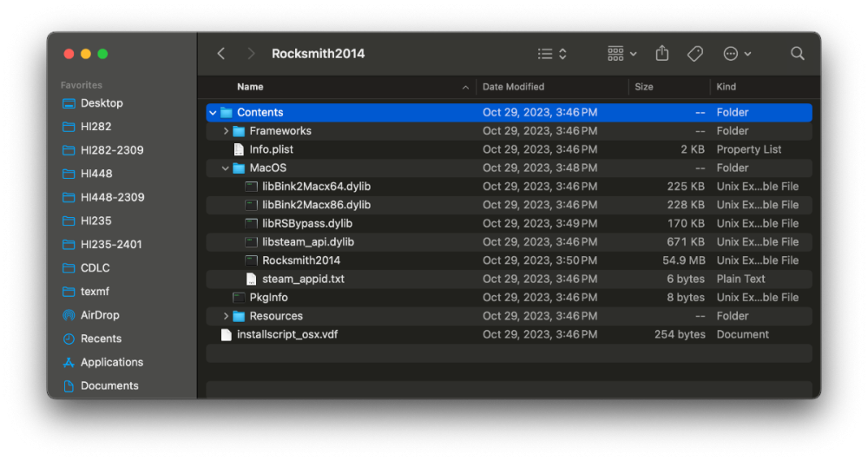Expand the Frameworks folder

point(226,131)
